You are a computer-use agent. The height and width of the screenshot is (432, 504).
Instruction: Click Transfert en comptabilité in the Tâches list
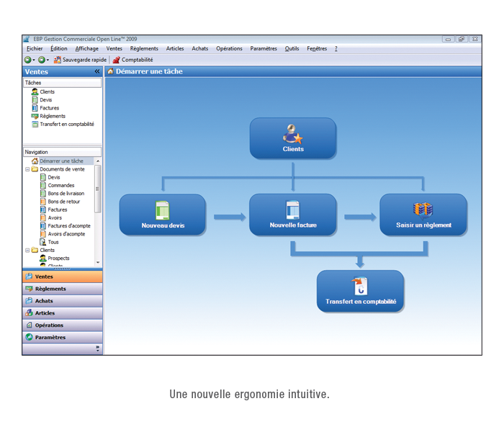tap(67, 124)
